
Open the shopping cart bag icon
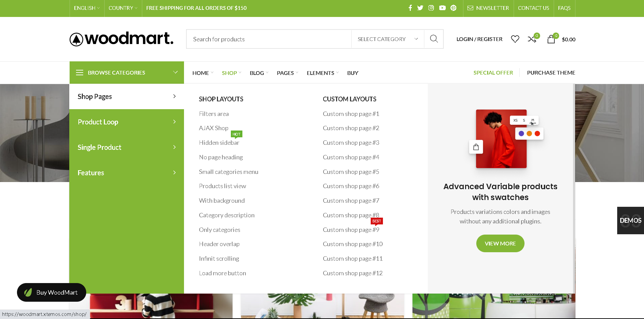pyautogui.click(x=551, y=39)
